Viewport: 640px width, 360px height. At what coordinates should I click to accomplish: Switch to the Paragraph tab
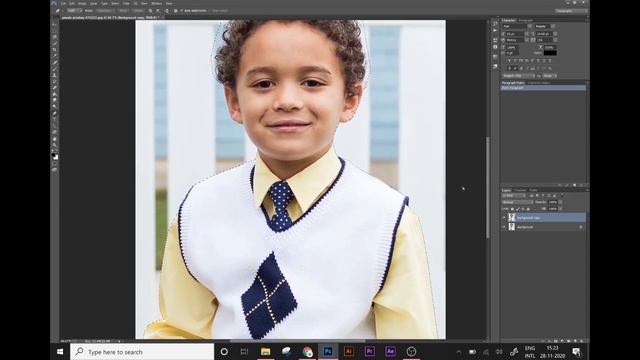click(x=526, y=20)
